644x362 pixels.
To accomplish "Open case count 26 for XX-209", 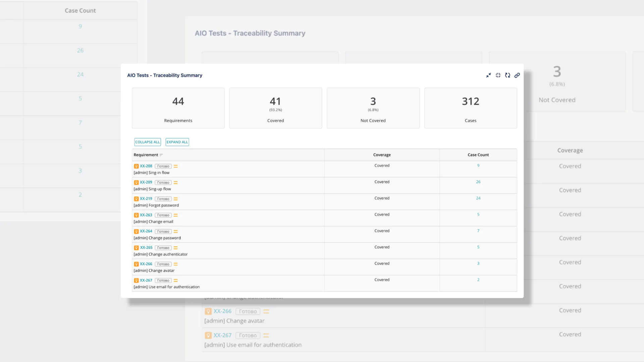I will 478,182.
